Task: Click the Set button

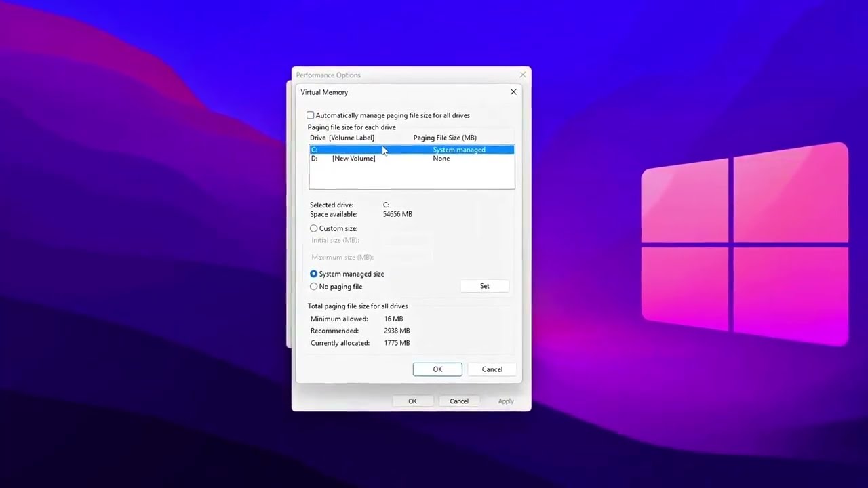Action: click(x=485, y=286)
